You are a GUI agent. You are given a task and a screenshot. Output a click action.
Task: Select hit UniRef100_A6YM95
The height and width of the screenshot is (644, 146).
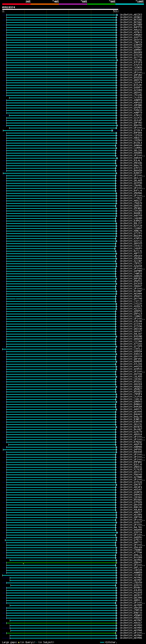pyautogui.click(x=131, y=605)
